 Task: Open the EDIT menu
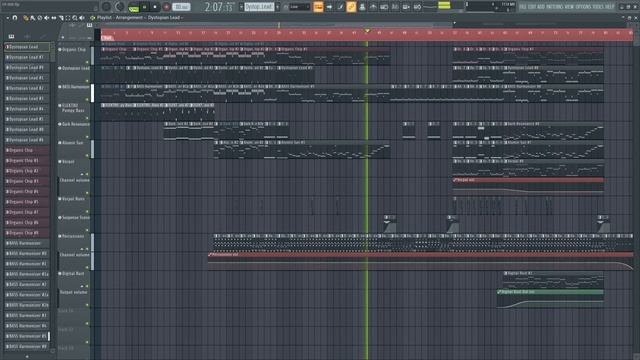(x=532, y=7)
